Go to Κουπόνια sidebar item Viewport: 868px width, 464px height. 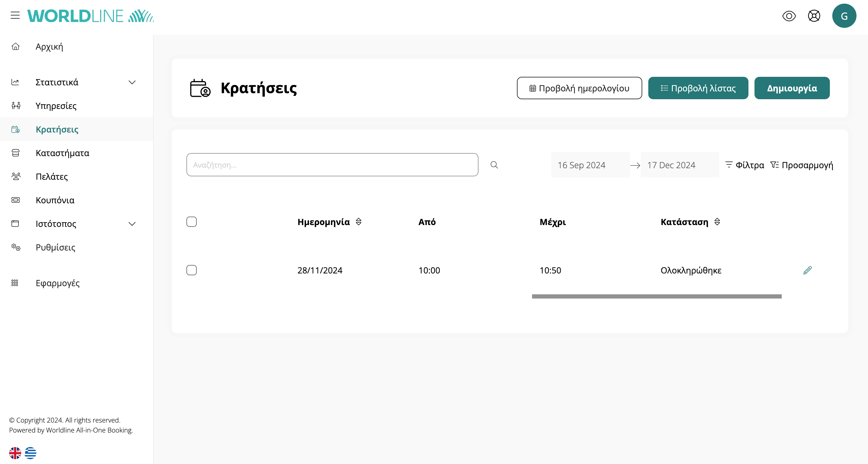click(55, 200)
